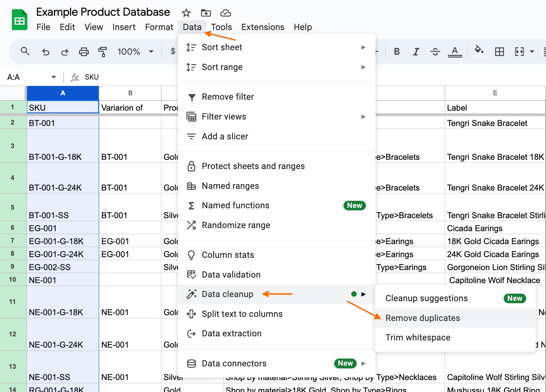The width and height of the screenshot is (546, 392).
Task: Click the cell containing EG-002-SS
Action: pyautogui.click(x=63, y=267)
